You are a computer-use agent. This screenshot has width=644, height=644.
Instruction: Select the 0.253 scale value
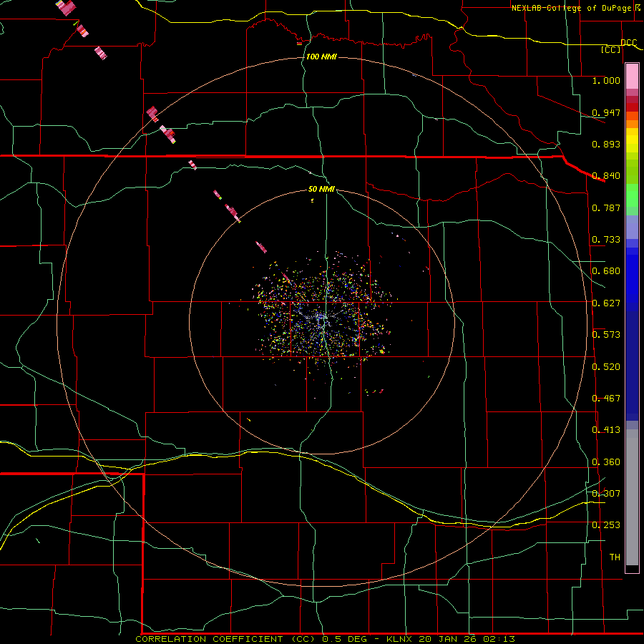606,525
